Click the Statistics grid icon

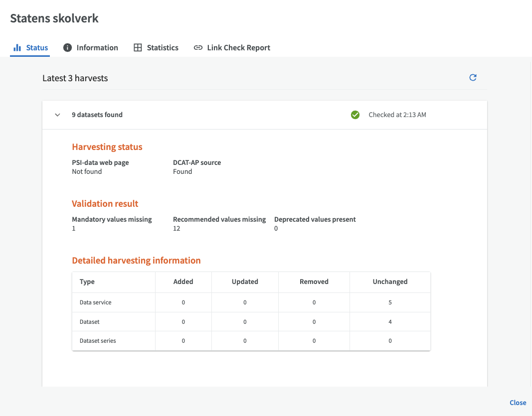pos(138,47)
